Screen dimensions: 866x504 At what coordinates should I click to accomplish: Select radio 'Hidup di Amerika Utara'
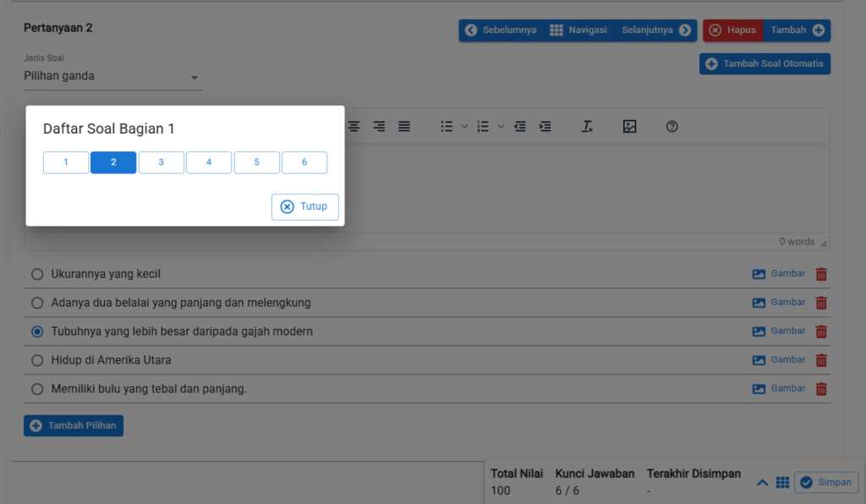click(x=37, y=360)
